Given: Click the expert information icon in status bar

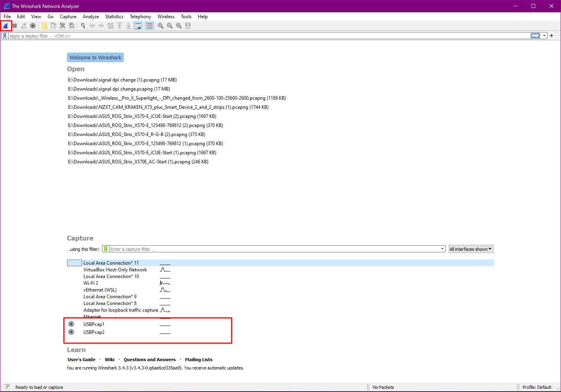Looking at the screenshot, I should click(7, 387).
